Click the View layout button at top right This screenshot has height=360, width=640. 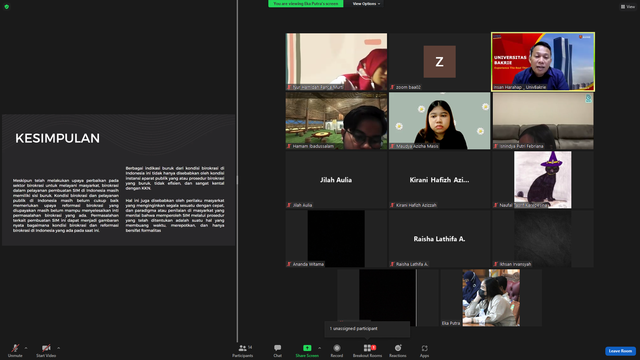click(x=628, y=7)
